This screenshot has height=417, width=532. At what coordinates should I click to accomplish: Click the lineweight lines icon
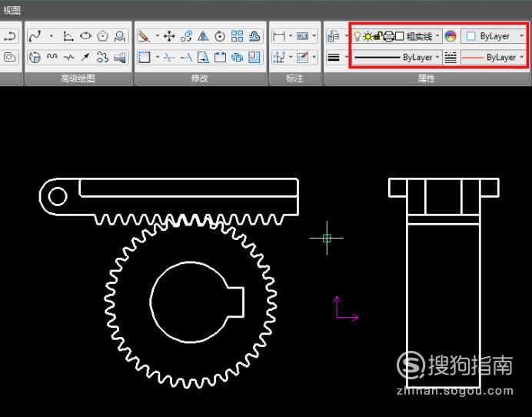coord(334,57)
